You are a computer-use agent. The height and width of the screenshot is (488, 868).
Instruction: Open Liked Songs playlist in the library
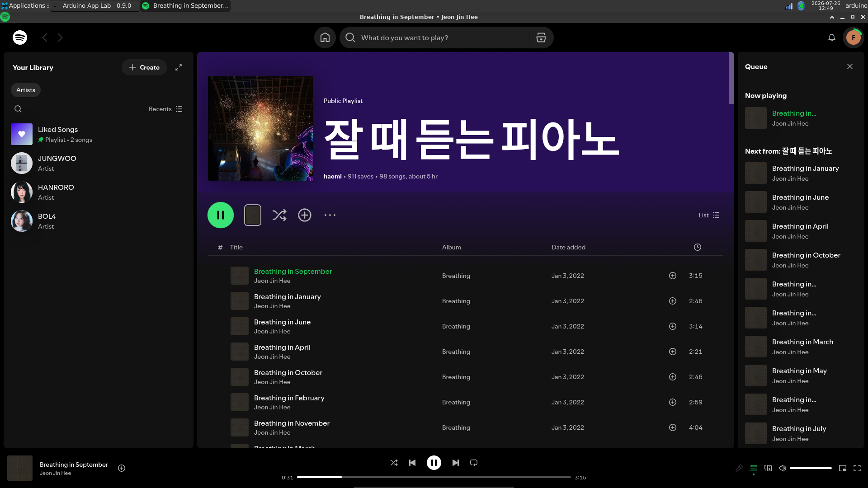point(99,134)
